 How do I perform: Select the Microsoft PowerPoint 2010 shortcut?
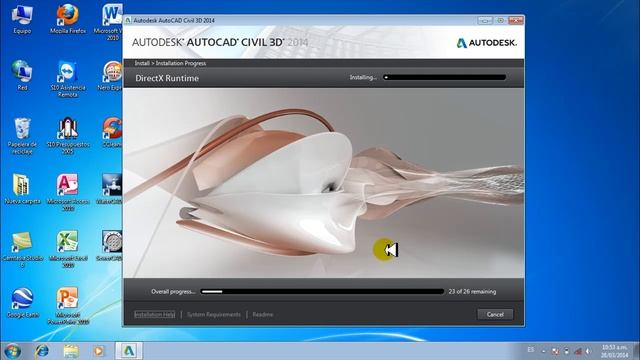click(x=68, y=306)
